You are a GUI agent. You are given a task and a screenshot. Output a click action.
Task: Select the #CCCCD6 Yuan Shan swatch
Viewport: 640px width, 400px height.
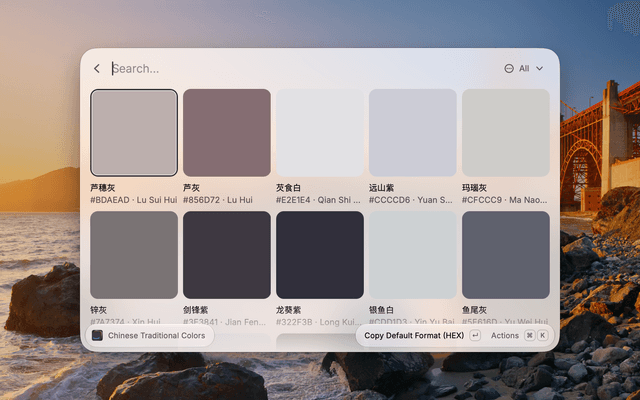click(413, 133)
